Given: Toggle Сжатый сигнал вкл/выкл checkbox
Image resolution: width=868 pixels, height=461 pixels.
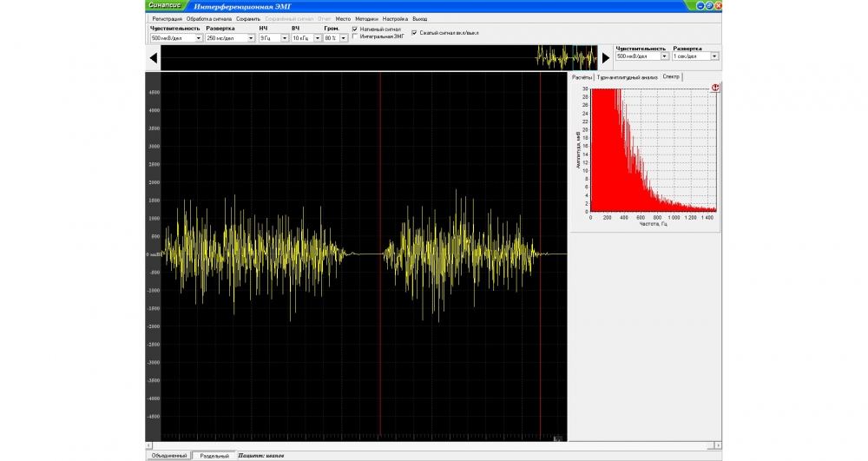Looking at the screenshot, I should click(414, 33).
